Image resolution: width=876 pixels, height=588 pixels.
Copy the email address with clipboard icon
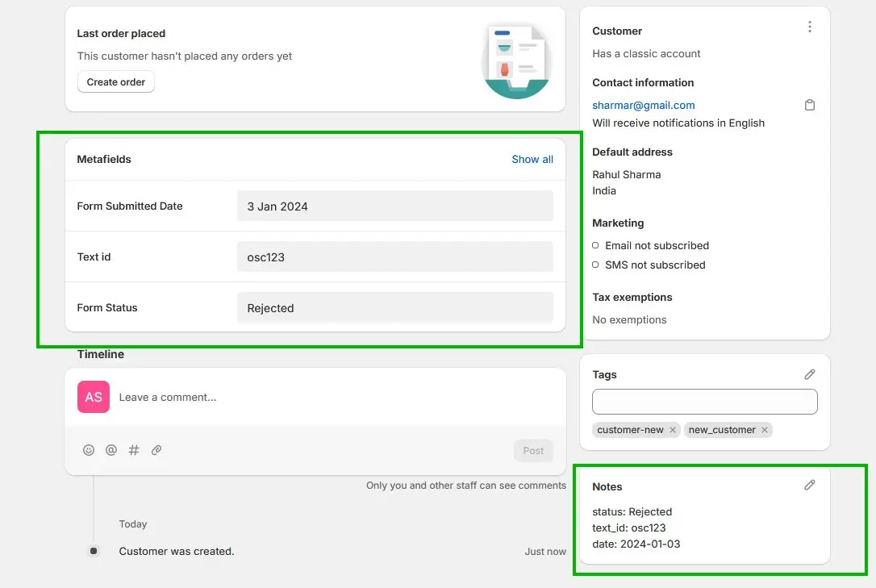(x=810, y=106)
